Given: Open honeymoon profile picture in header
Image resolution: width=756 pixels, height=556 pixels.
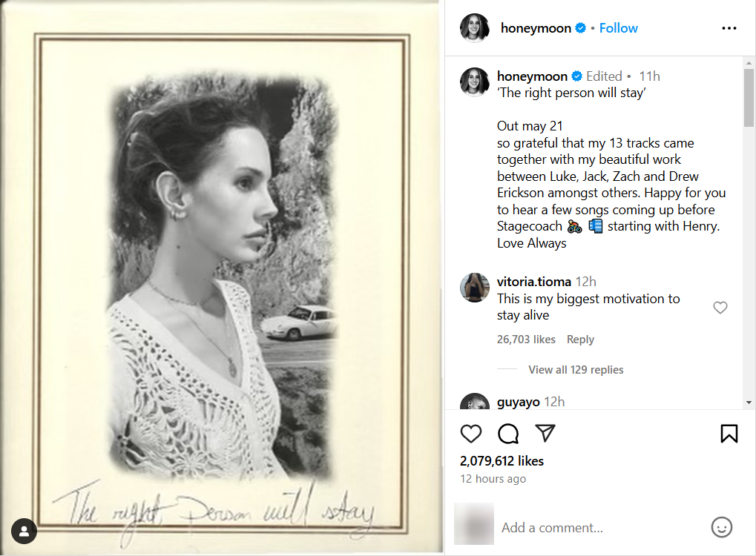Looking at the screenshot, I should (x=475, y=28).
